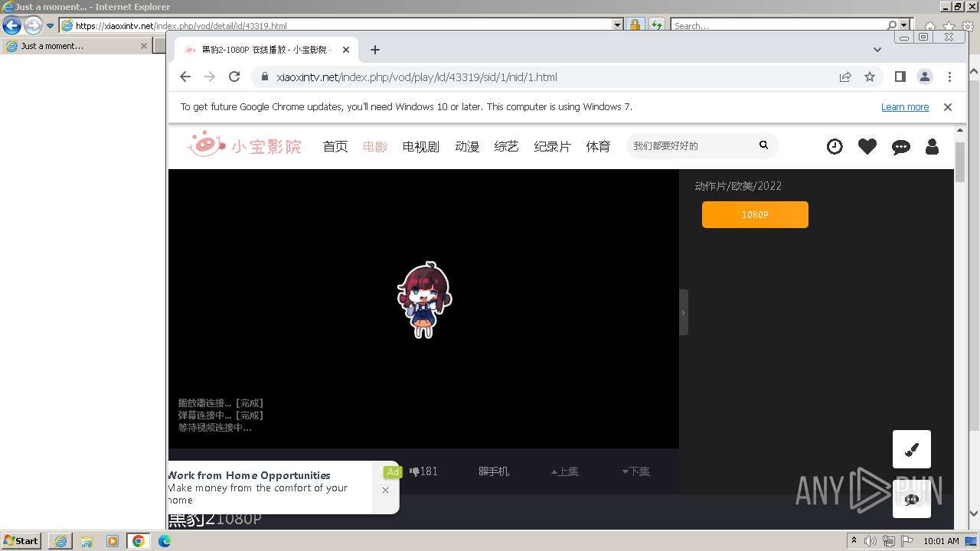Click the thumbs-down 181 counter
The height and width of the screenshot is (551, 980).
pyautogui.click(x=424, y=471)
